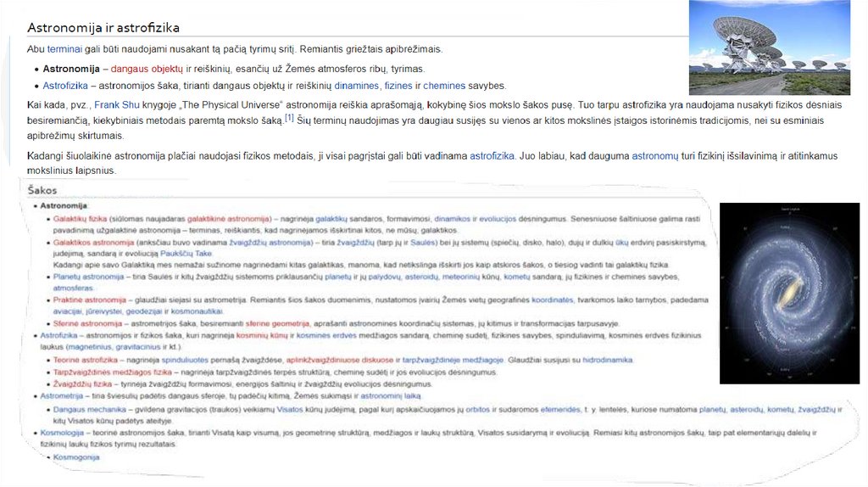Enlarge the radio telescope array thumbnail
The width and height of the screenshot is (868, 487).
click(770, 48)
